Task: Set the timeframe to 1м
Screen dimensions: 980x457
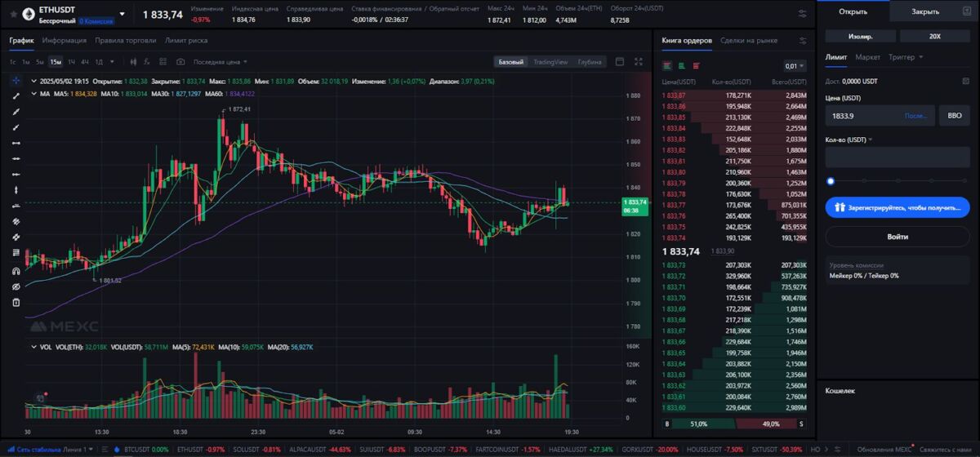Action: (26, 61)
